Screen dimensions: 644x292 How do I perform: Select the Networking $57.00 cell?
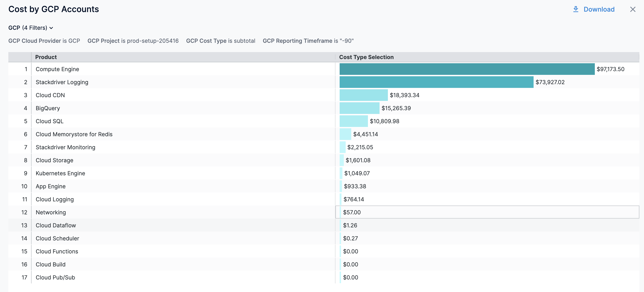point(352,212)
